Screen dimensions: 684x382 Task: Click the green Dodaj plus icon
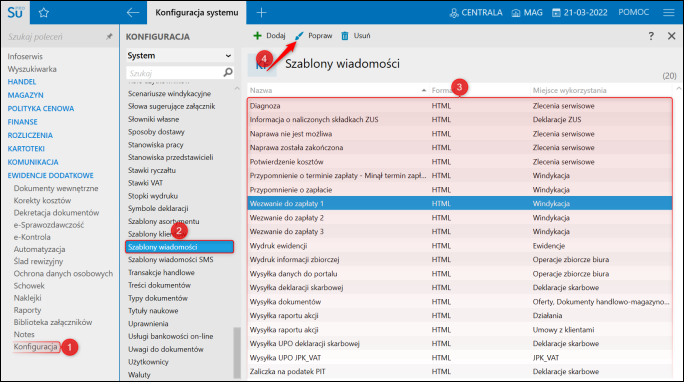coord(257,36)
